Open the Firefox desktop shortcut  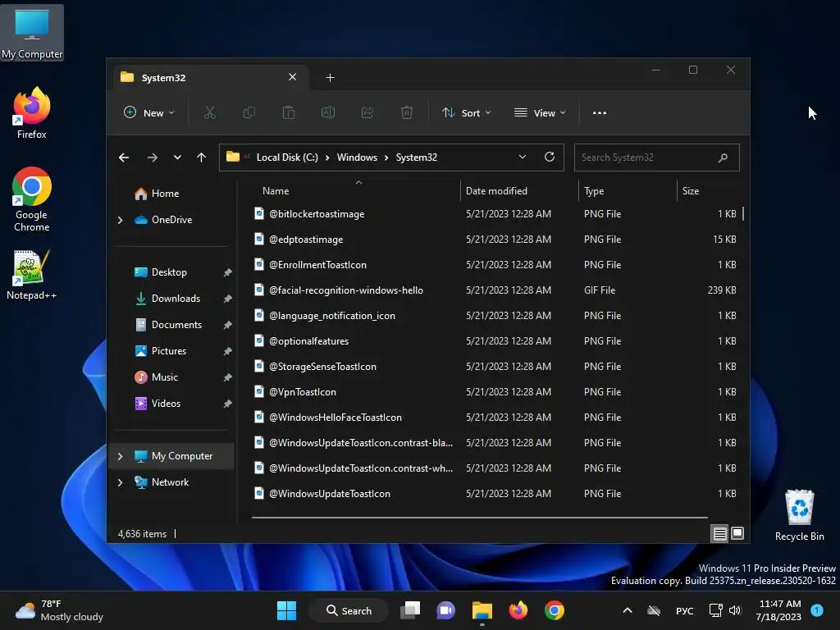[x=32, y=113]
